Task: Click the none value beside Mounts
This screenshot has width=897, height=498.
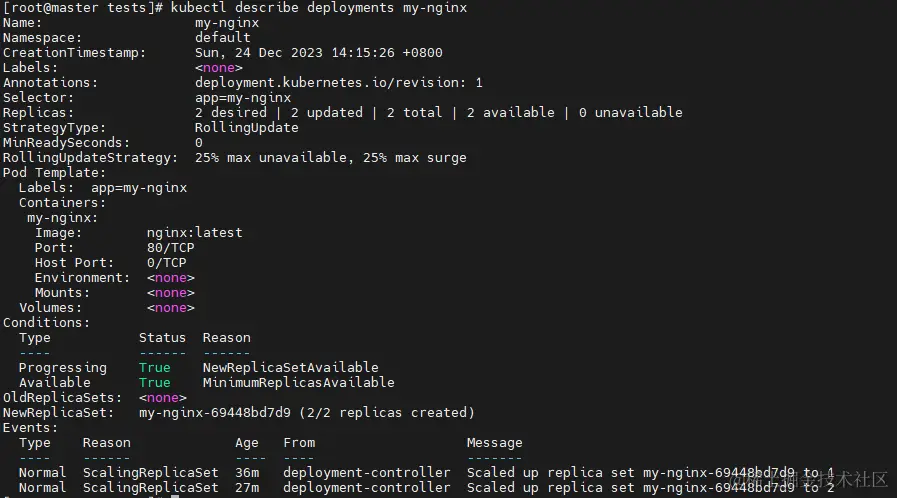Action: pyautogui.click(x=170, y=293)
